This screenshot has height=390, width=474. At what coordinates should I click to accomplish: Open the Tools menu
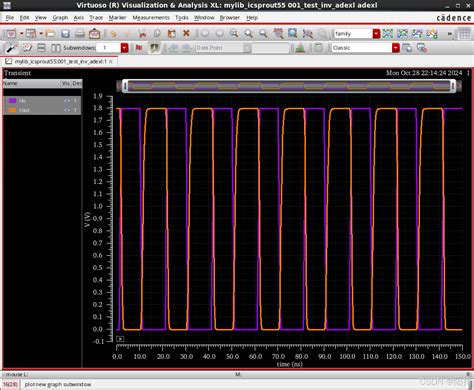182,17
